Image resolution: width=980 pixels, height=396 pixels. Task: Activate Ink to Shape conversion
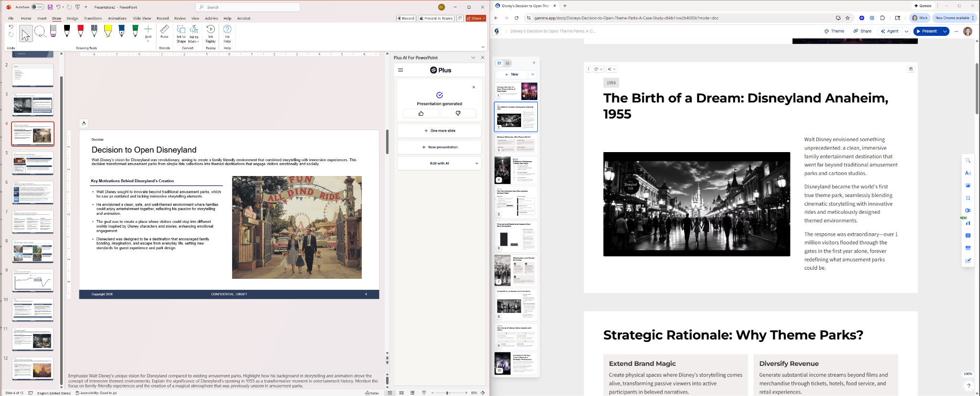coord(181,33)
